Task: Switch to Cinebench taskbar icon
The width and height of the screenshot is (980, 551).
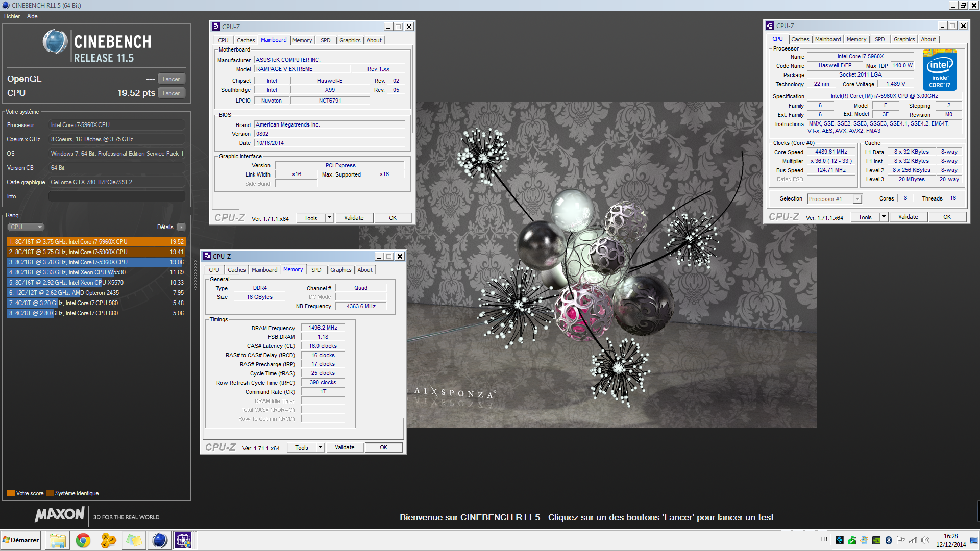Action: (x=159, y=540)
